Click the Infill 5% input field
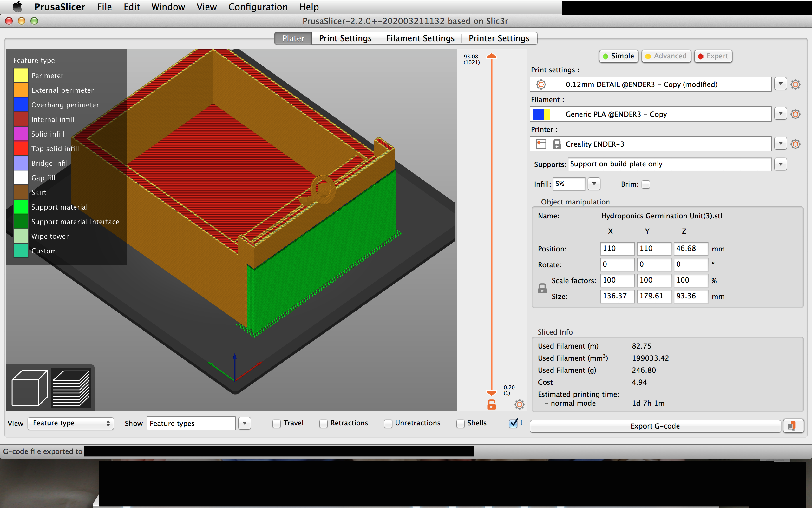Viewport: 812px width, 508px height. [569, 184]
